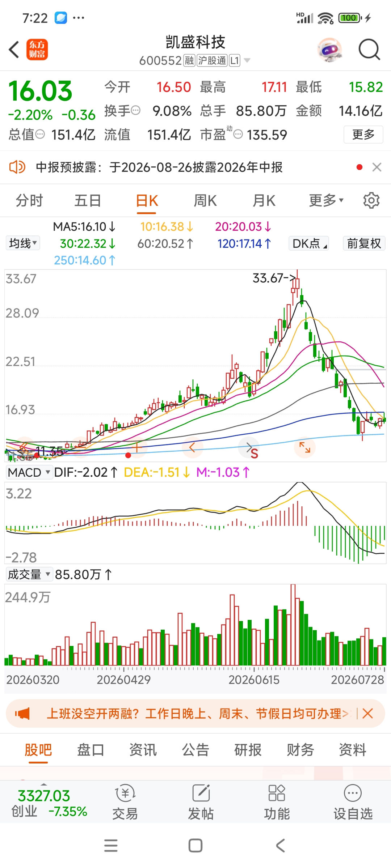The height and width of the screenshot is (868, 391).
Task: Select the 盘口 tab
Action: tap(91, 750)
